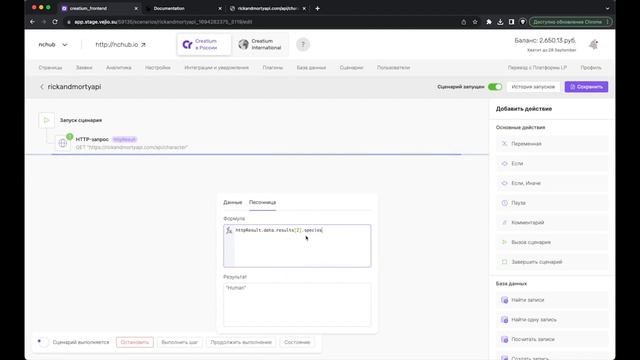640x360 pixels.
Task: Click the HTTP request globe icon
Action: tap(62, 143)
